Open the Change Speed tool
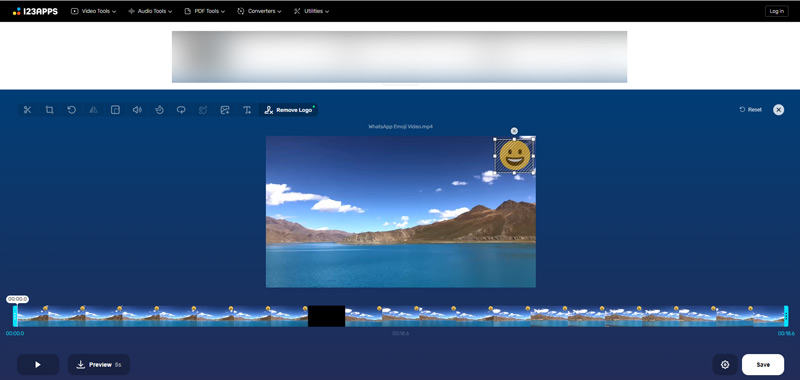The image size is (800, 380). coord(159,110)
